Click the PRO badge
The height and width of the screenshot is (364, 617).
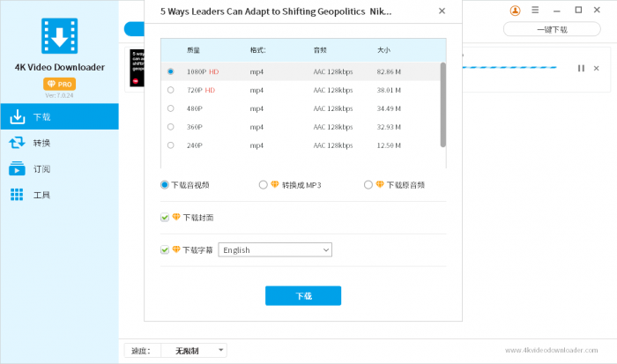click(x=59, y=84)
